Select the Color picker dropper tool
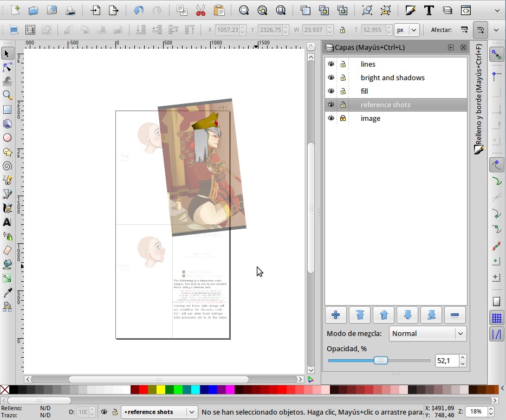 (8, 293)
